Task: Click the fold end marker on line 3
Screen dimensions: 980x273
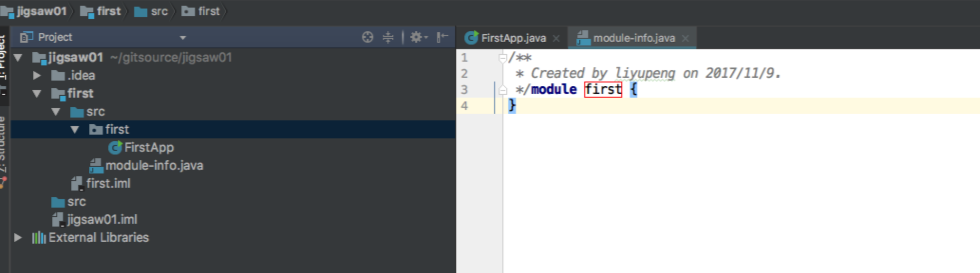Action: point(503,90)
